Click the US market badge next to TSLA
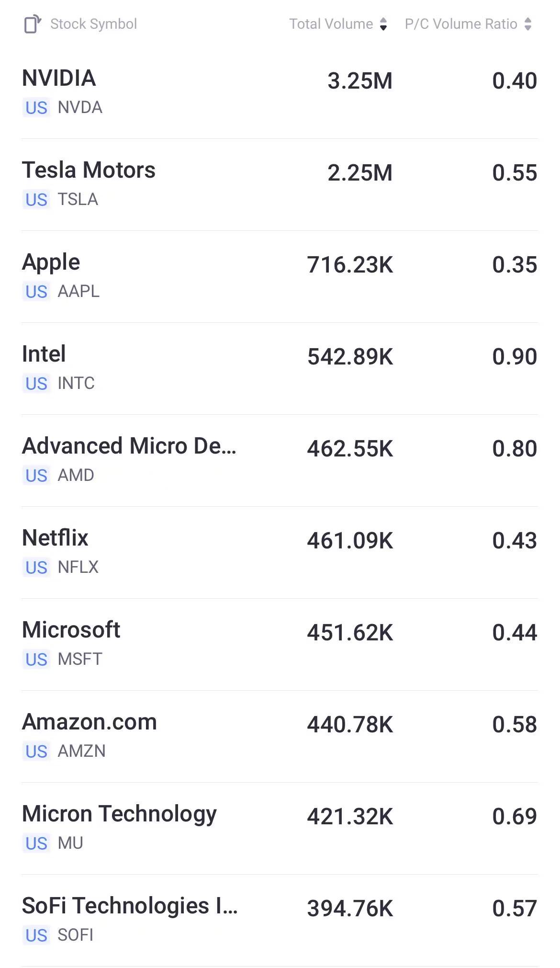Screen dimensions: 560x968 coord(36,200)
